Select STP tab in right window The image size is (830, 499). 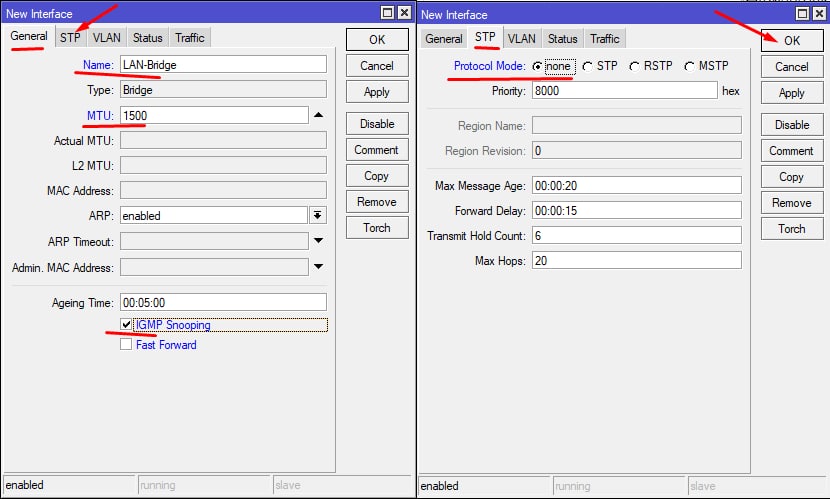[485, 37]
